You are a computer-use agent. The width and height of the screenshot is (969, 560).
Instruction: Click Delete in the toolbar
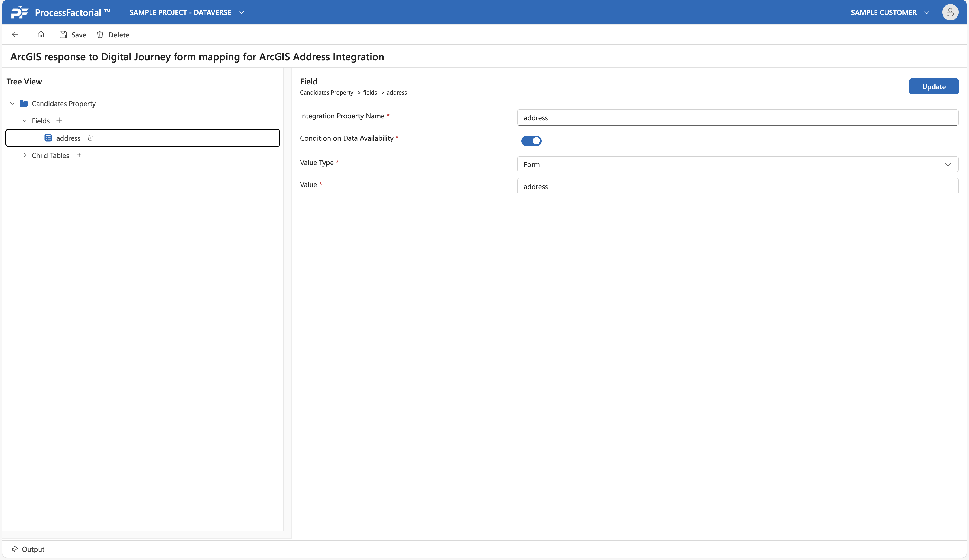(113, 35)
